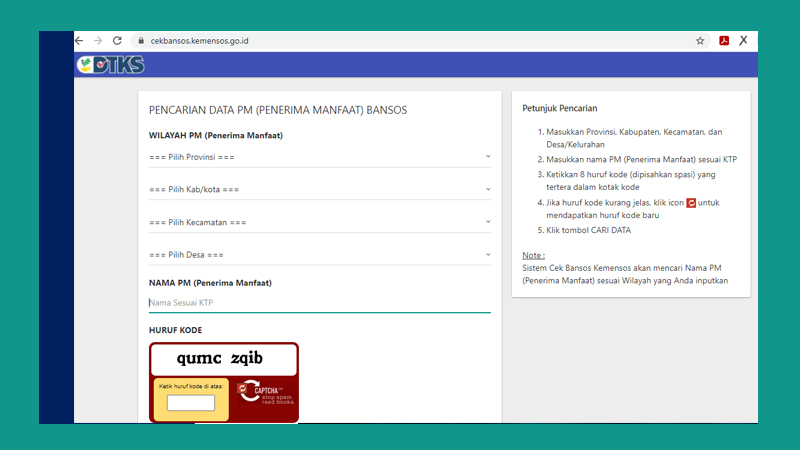Open the Pilih Provinsi dropdown
This screenshot has height=450, width=800.
pyautogui.click(x=320, y=157)
